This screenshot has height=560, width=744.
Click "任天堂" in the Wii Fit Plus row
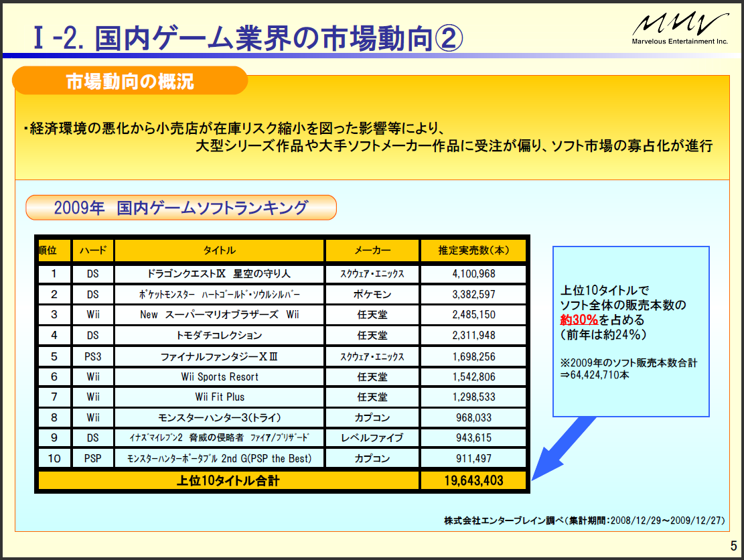pyautogui.click(x=372, y=397)
